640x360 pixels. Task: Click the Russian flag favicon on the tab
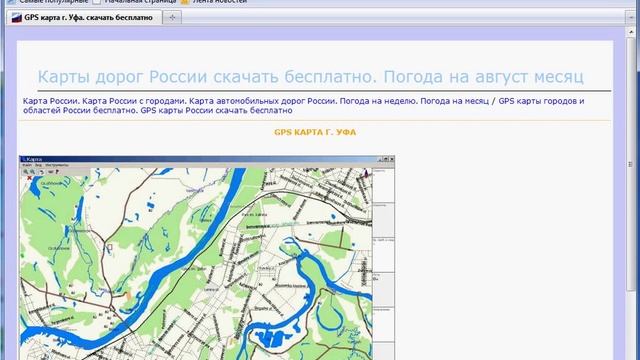pos(16,18)
